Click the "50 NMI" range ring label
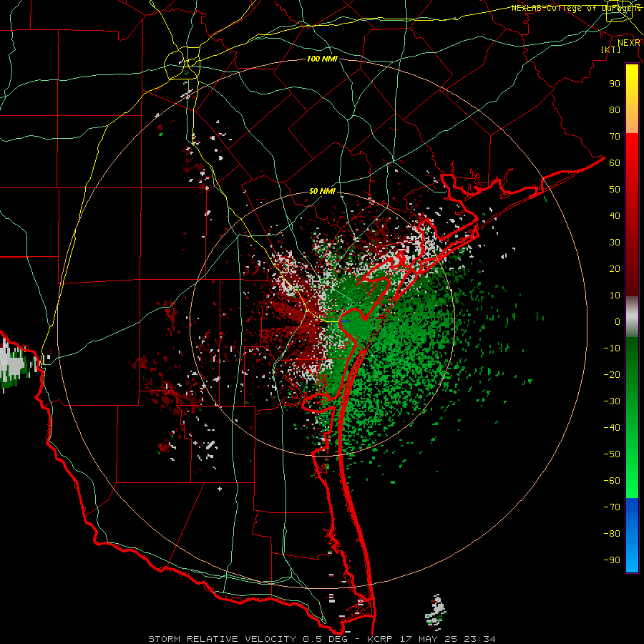Image resolution: width=644 pixels, height=644 pixels. point(322,191)
